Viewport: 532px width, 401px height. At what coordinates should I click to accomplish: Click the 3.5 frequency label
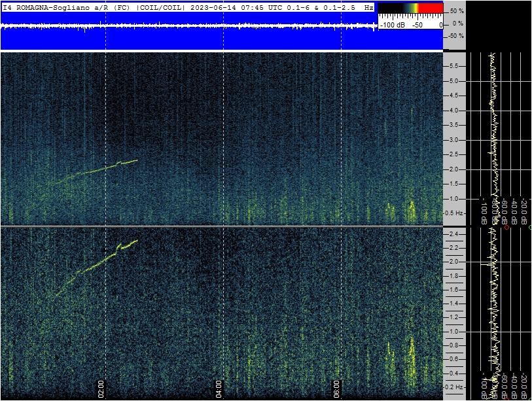[453, 125]
